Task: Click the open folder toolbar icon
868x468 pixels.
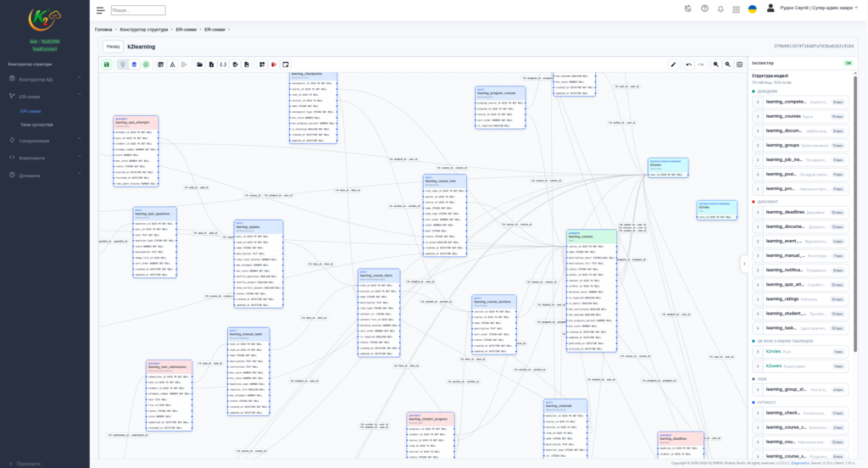Action: 200,64
